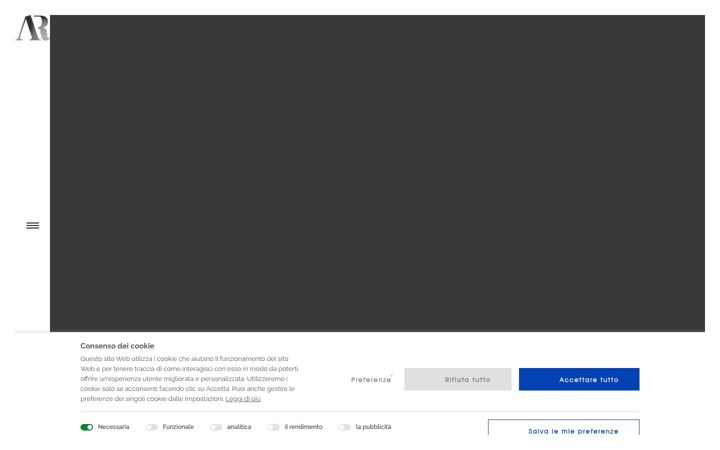This screenshot has width=720, height=450.
Task: Click the AR logo in the top-left corner
Action: coord(32,28)
